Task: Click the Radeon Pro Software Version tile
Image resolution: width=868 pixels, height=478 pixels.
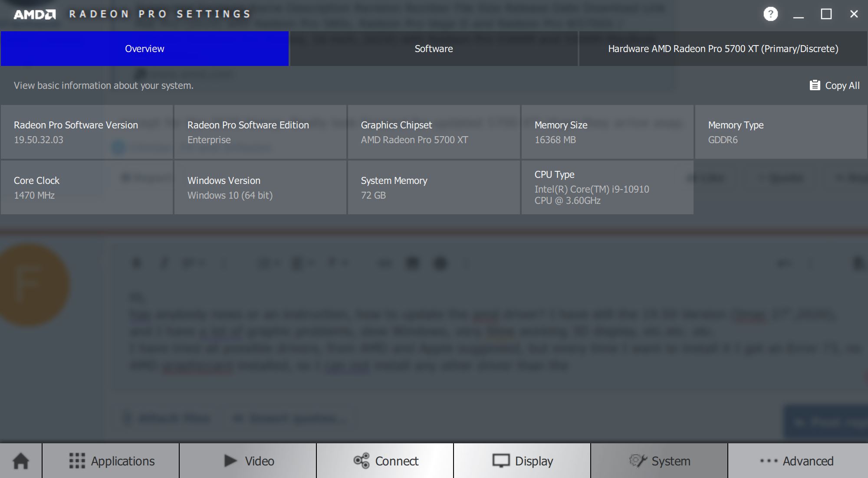Action: pyautogui.click(x=87, y=132)
